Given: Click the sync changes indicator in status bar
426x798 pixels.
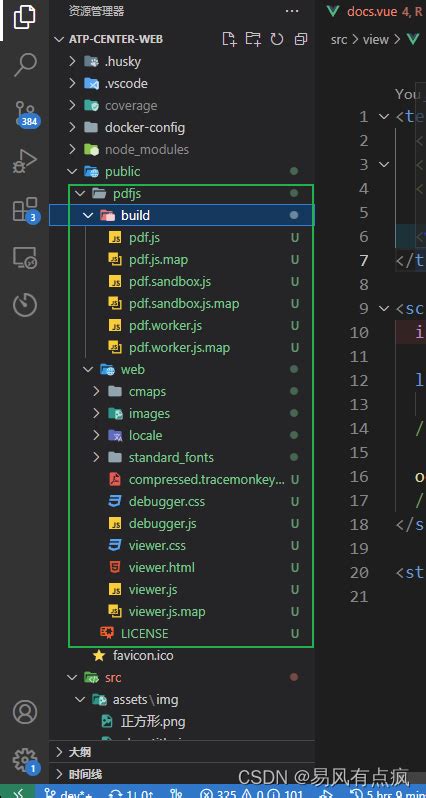Looking at the screenshot, I should (131, 792).
